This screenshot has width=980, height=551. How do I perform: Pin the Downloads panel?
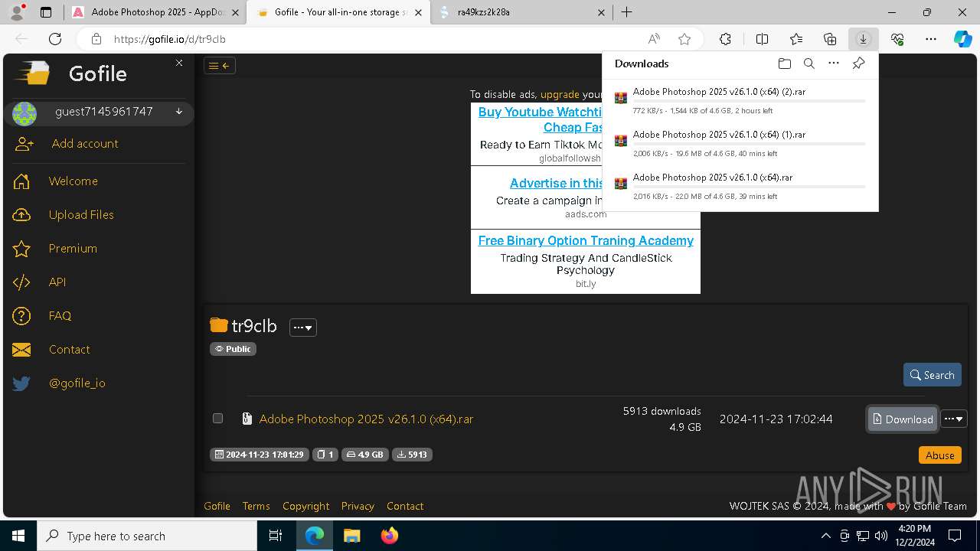[859, 64]
